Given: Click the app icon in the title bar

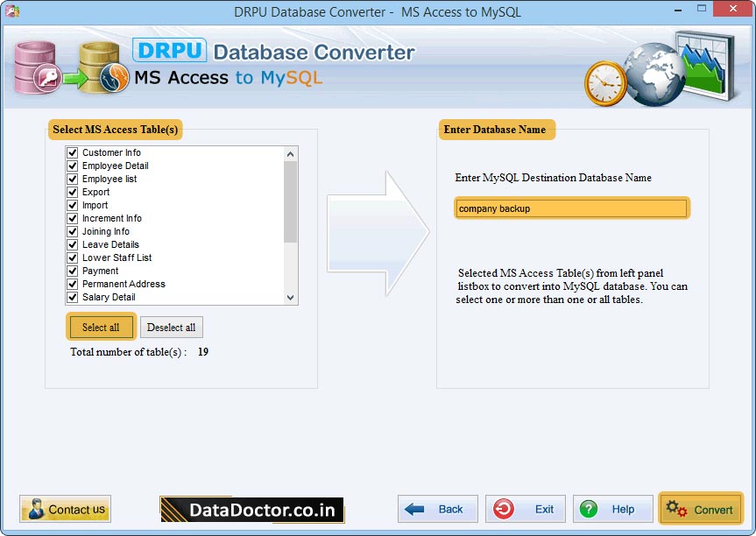Looking at the screenshot, I should [x=10, y=9].
